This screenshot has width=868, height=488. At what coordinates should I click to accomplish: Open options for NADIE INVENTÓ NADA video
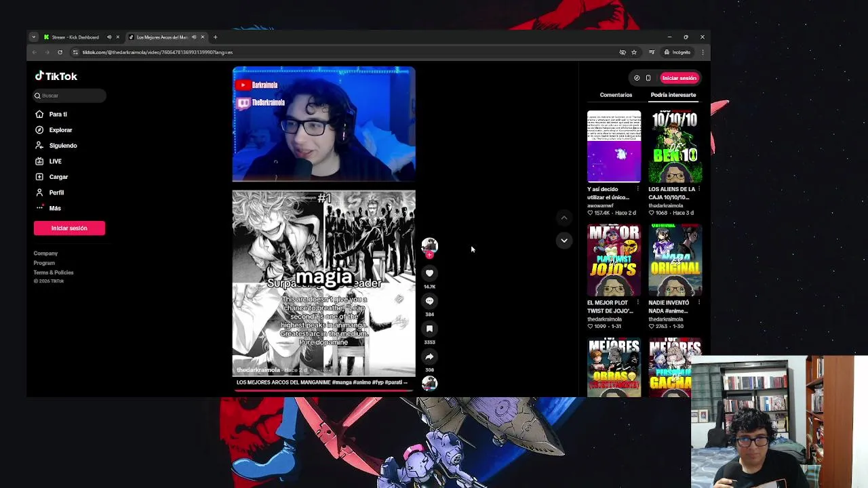click(x=699, y=302)
